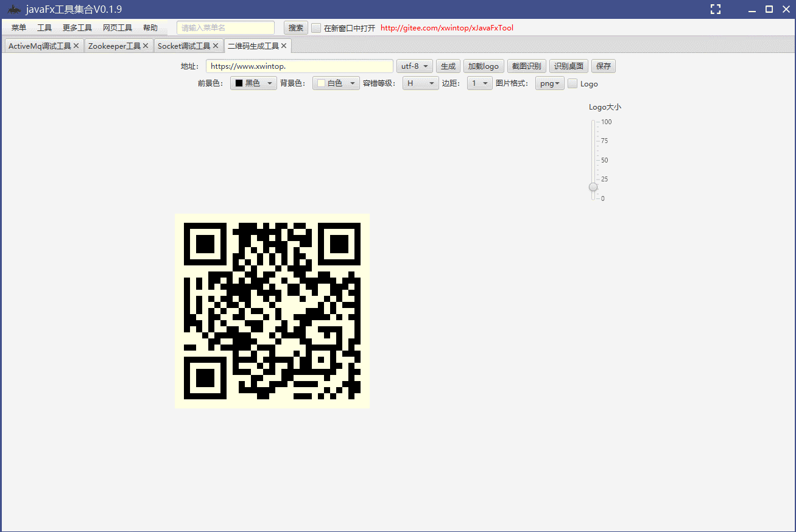The height and width of the screenshot is (532, 796).
Task: Click the 识别桌面 button
Action: 569,66
